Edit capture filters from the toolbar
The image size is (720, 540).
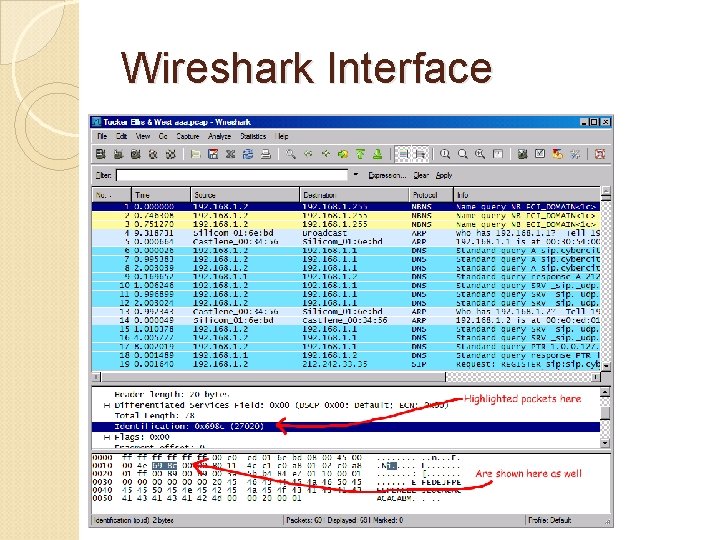(x=523, y=154)
